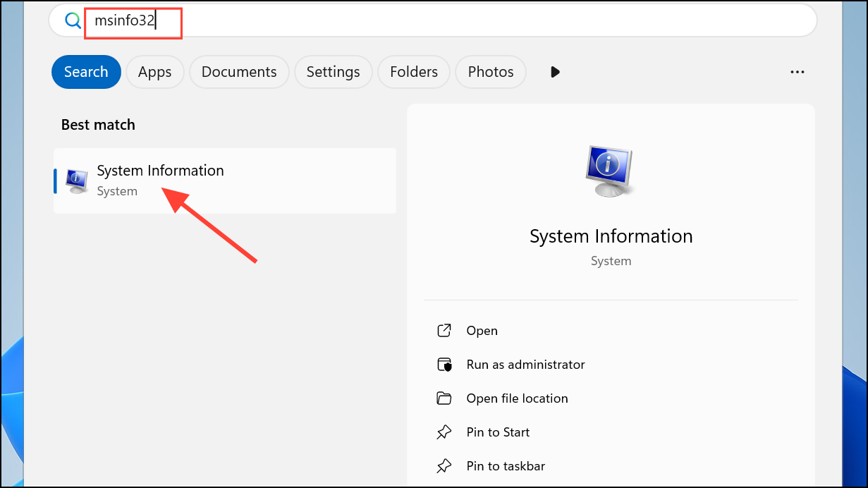Switch to the Apps filter
Viewport: 868px width, 488px height.
click(155, 72)
